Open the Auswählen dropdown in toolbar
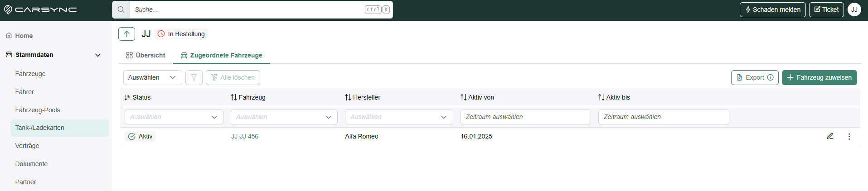This screenshot has height=191, width=868. (x=153, y=77)
